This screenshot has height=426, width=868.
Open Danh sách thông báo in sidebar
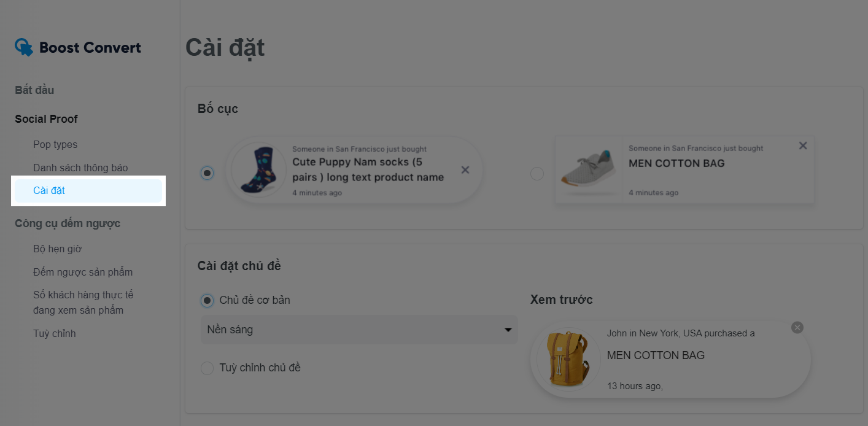tap(80, 168)
